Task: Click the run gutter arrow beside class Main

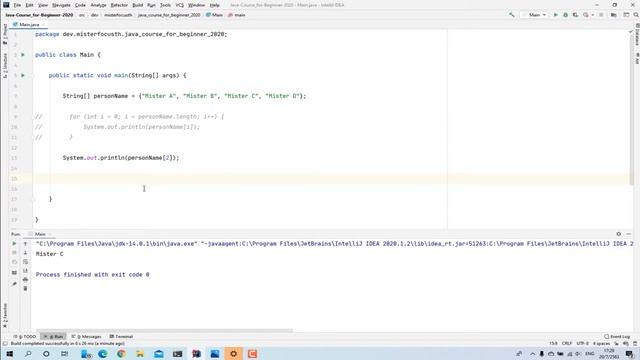Action: 23,55
